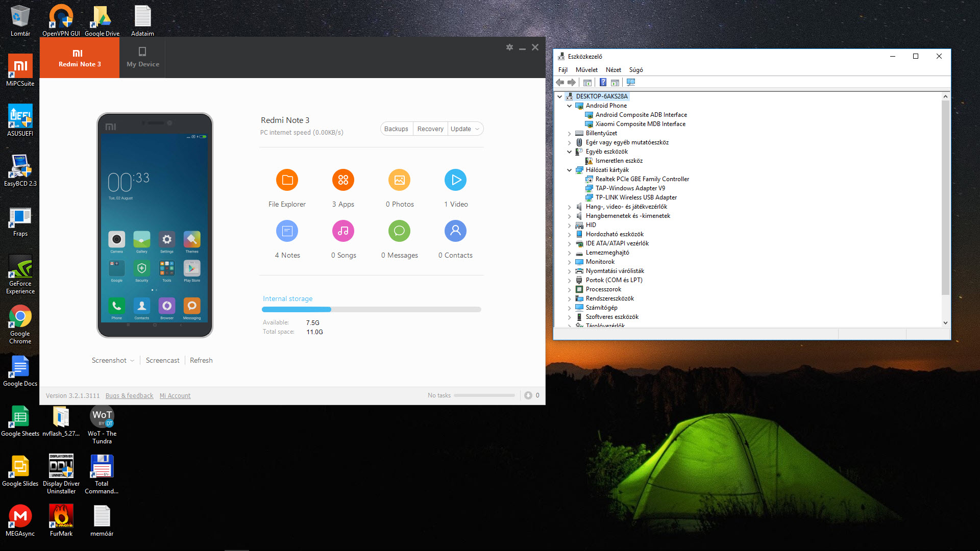Open the 4 Notes icon
Viewport: 980px width, 551px height.
click(x=287, y=231)
